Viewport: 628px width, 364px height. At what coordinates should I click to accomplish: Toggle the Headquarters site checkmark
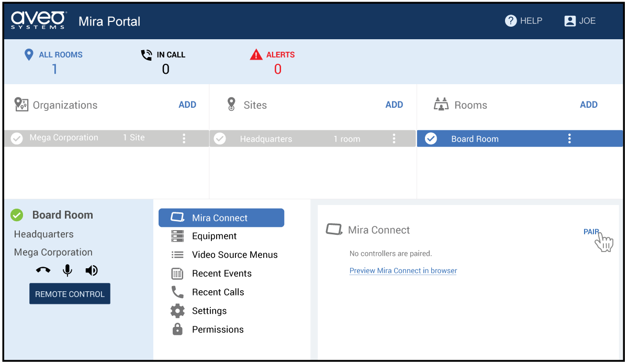[x=220, y=139]
